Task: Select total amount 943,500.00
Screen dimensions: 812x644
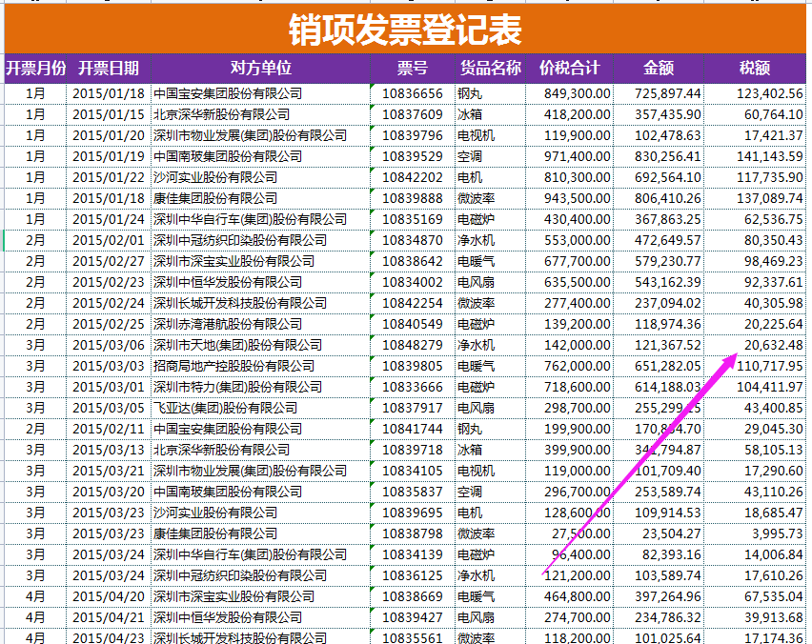Action: coord(570,198)
